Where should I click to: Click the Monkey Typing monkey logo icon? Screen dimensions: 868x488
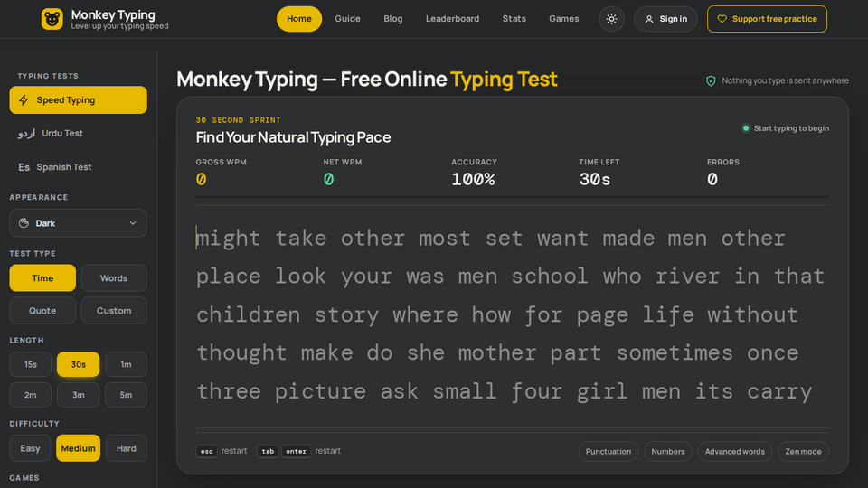52,19
